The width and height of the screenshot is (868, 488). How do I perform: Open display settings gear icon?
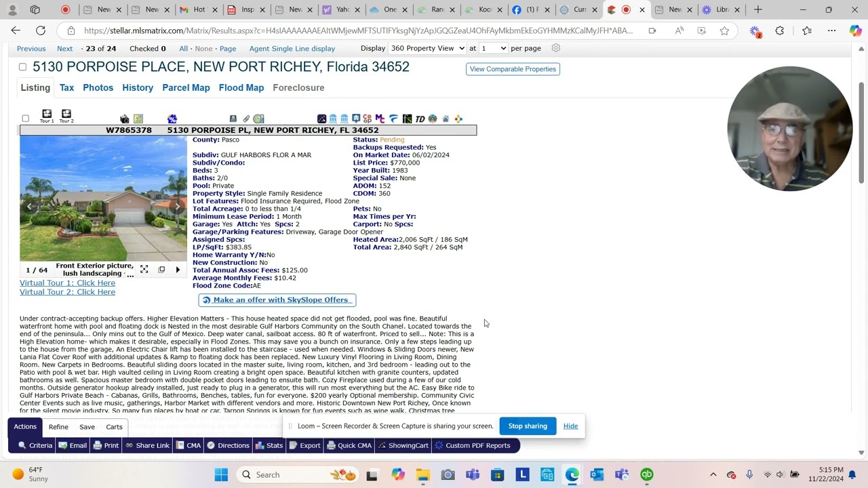pyautogui.click(x=556, y=48)
